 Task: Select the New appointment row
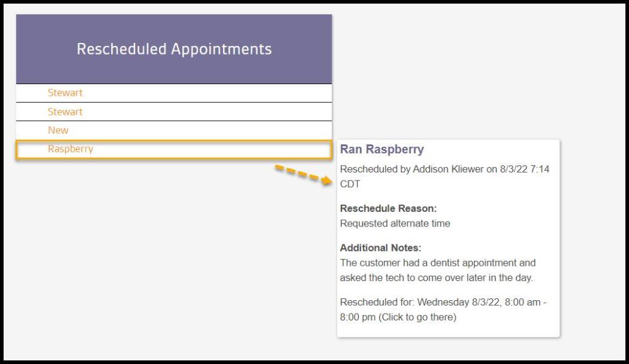(58, 130)
